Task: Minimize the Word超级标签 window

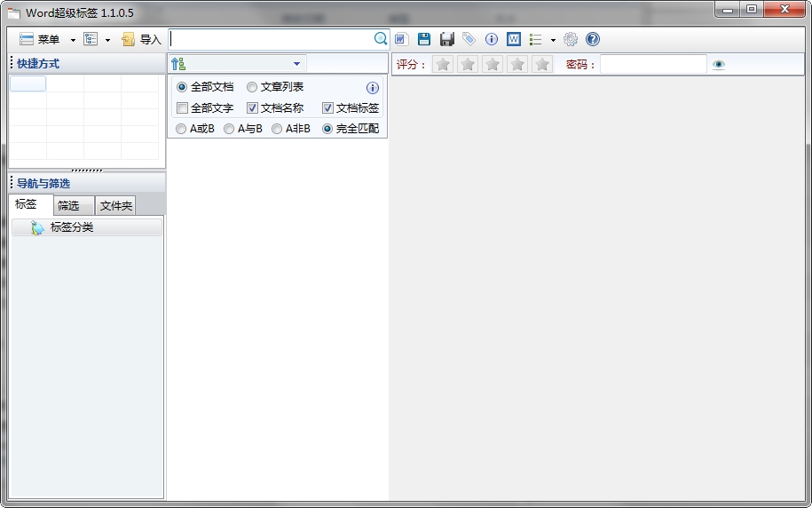Action: [728, 10]
